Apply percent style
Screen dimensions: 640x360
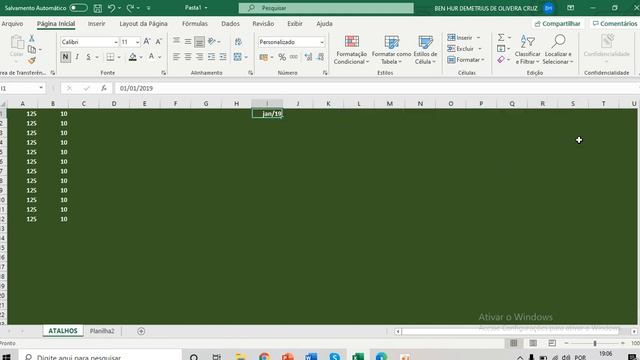click(x=282, y=57)
